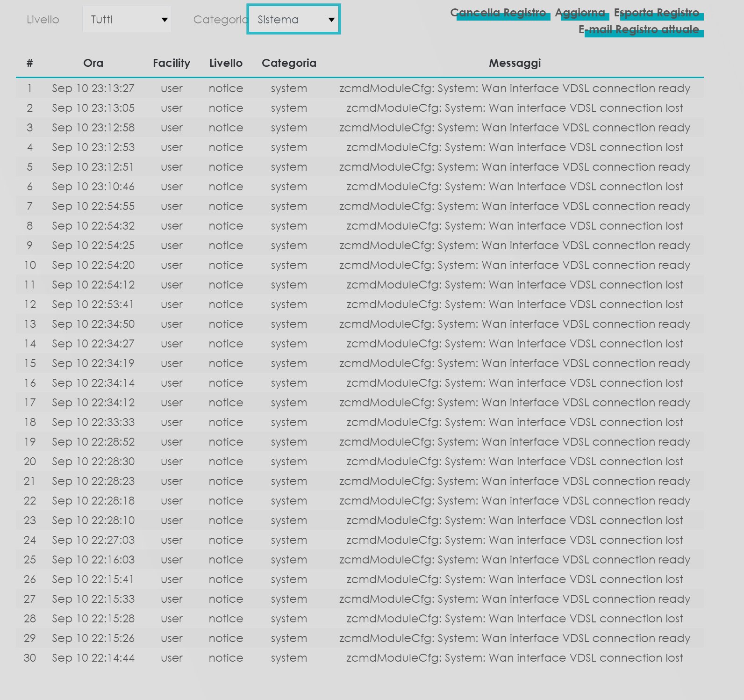Refresh the log with Aggiorna
744x700 pixels.
[580, 13]
